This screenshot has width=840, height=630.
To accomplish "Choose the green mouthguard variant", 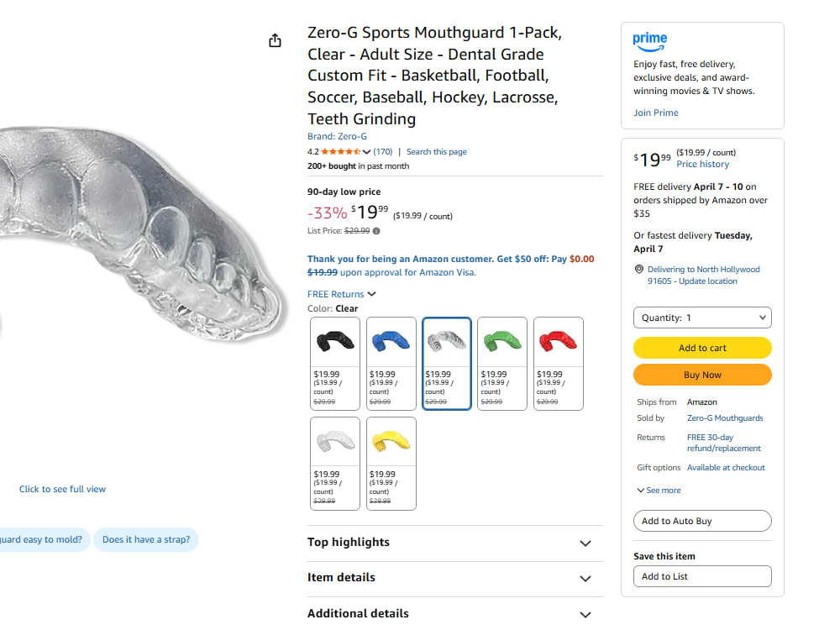I will pos(502,364).
